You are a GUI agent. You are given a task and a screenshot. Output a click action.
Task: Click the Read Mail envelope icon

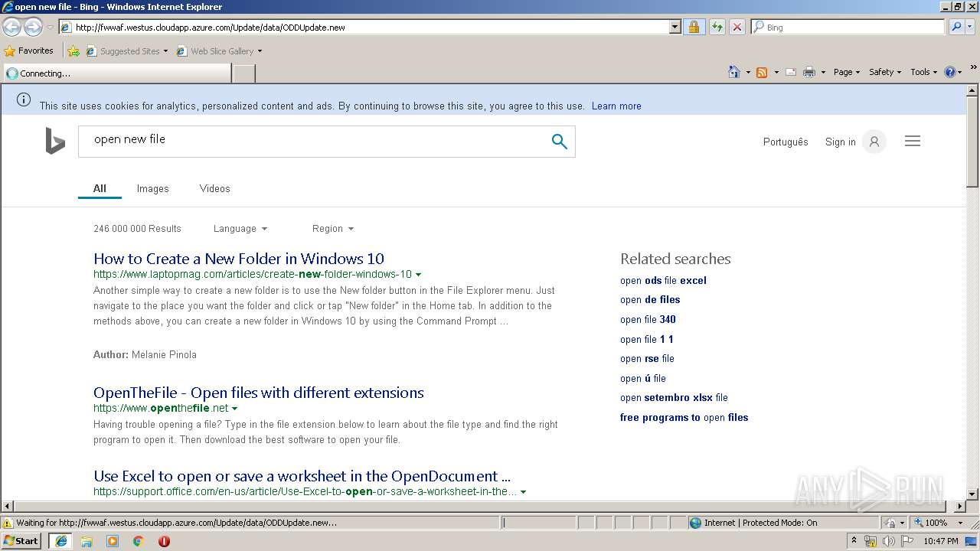[790, 72]
